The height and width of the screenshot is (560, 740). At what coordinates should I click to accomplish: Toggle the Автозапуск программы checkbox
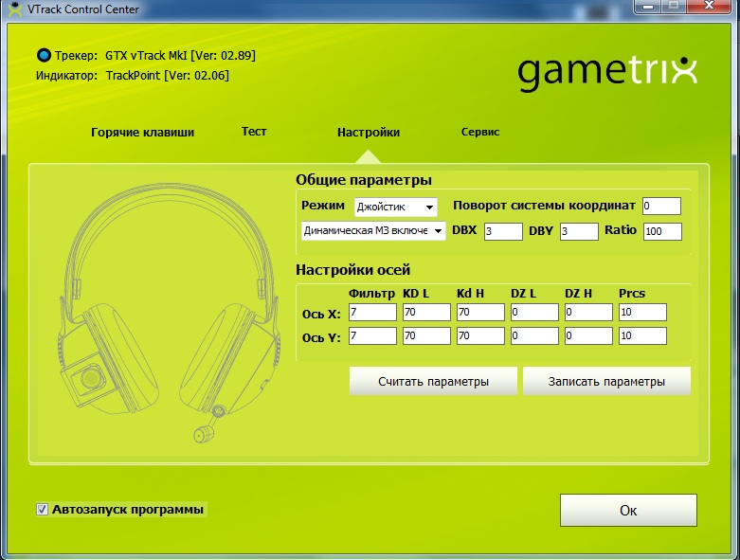[42, 510]
